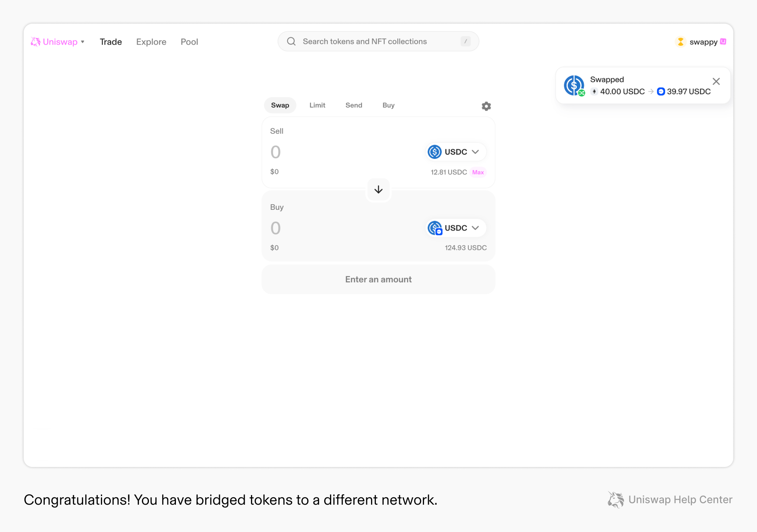
Task: Dismiss the Swapped notification
Action: click(x=716, y=81)
